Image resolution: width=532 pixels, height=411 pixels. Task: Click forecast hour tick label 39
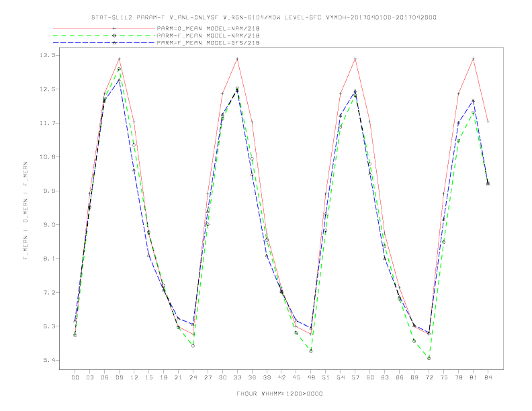(x=267, y=377)
